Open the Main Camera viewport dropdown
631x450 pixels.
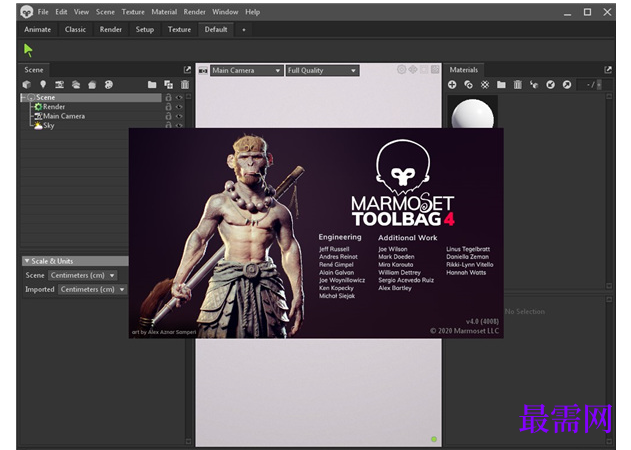pos(246,70)
